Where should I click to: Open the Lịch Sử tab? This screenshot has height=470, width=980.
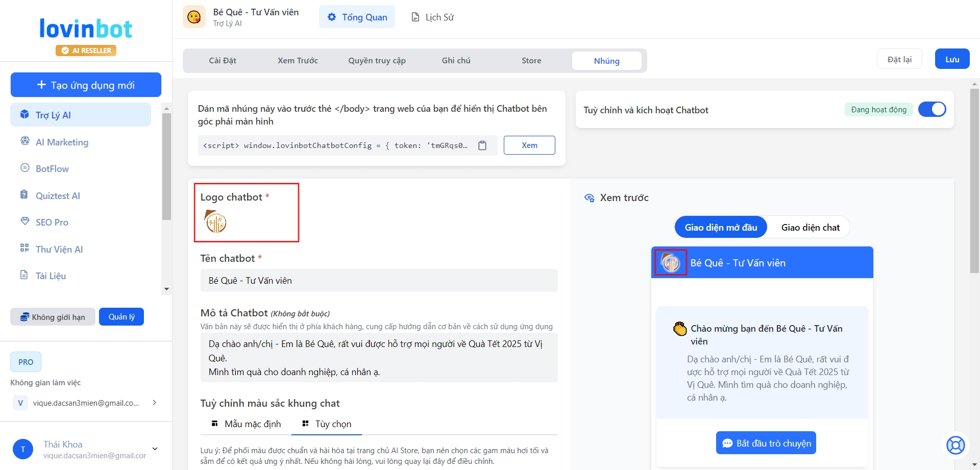pos(433,17)
